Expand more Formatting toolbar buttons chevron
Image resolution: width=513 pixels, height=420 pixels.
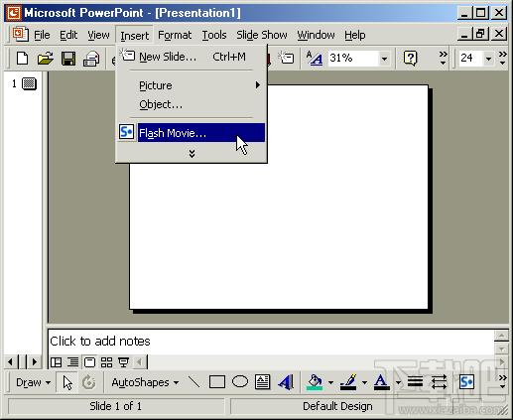[x=503, y=58]
